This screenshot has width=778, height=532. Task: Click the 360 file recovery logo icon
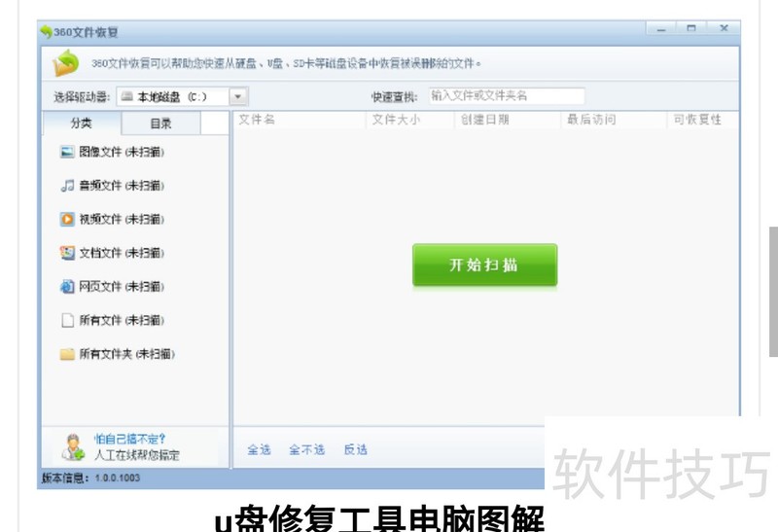[66, 64]
